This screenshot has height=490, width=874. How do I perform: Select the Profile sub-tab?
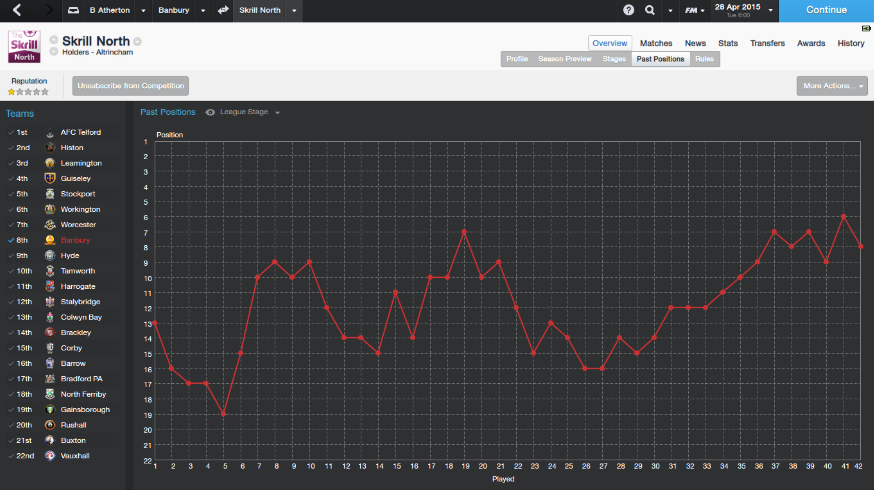tap(517, 59)
